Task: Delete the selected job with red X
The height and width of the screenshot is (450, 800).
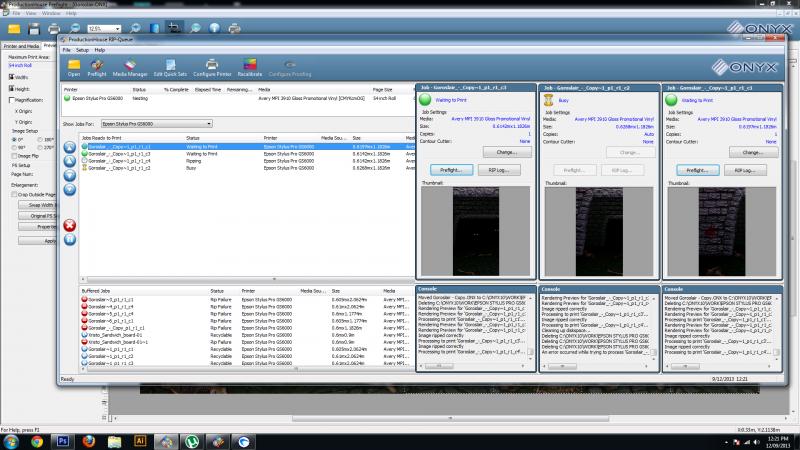Action: point(70,225)
